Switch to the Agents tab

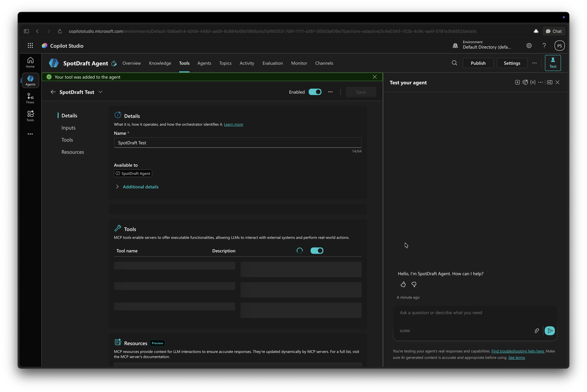click(x=204, y=63)
